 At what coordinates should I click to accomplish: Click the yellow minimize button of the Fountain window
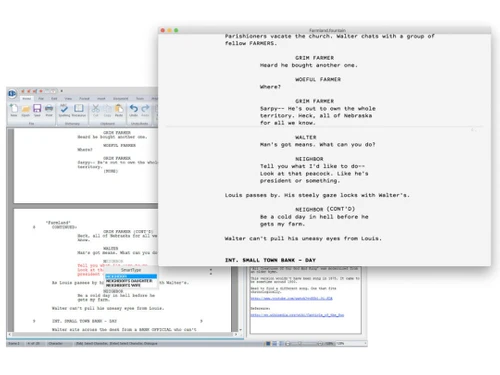click(169, 30)
